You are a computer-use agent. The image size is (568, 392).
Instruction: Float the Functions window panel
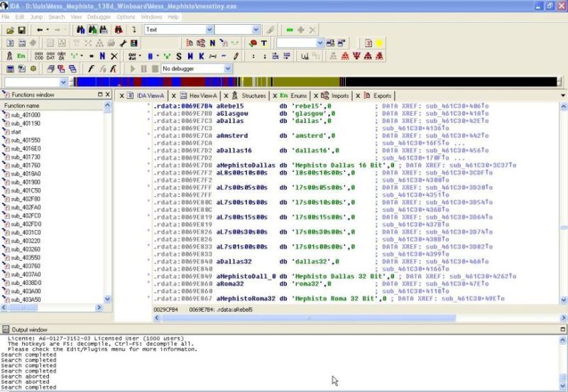(100, 94)
